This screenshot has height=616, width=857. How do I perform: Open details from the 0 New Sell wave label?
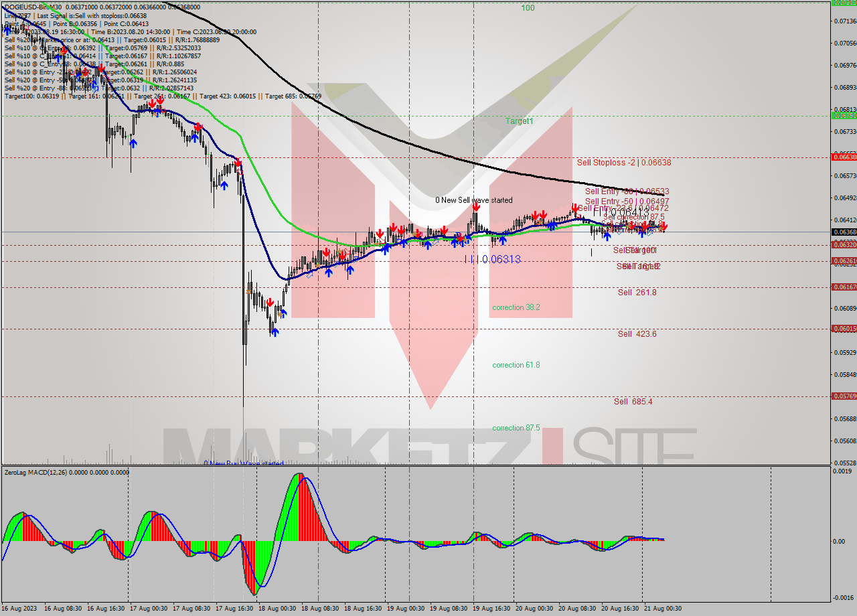click(473, 200)
